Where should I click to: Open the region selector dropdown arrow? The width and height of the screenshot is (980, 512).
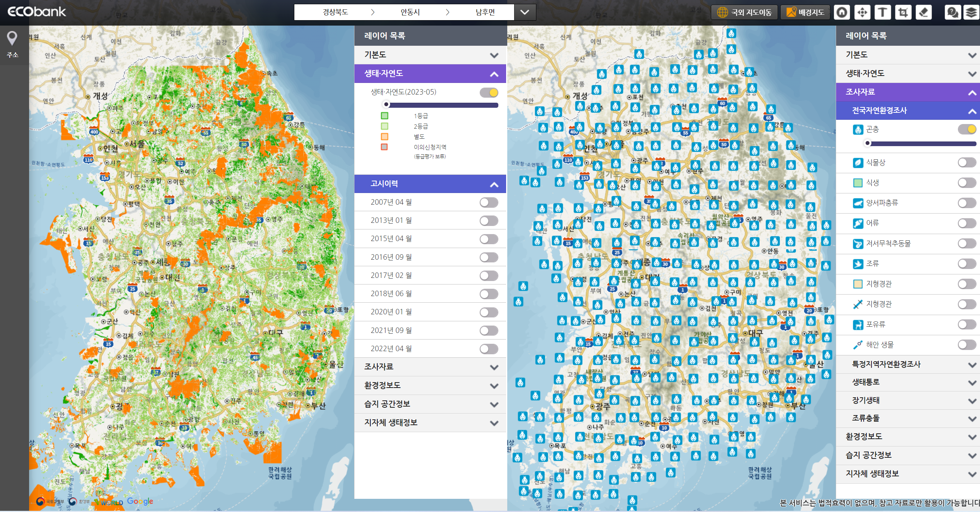tap(525, 12)
